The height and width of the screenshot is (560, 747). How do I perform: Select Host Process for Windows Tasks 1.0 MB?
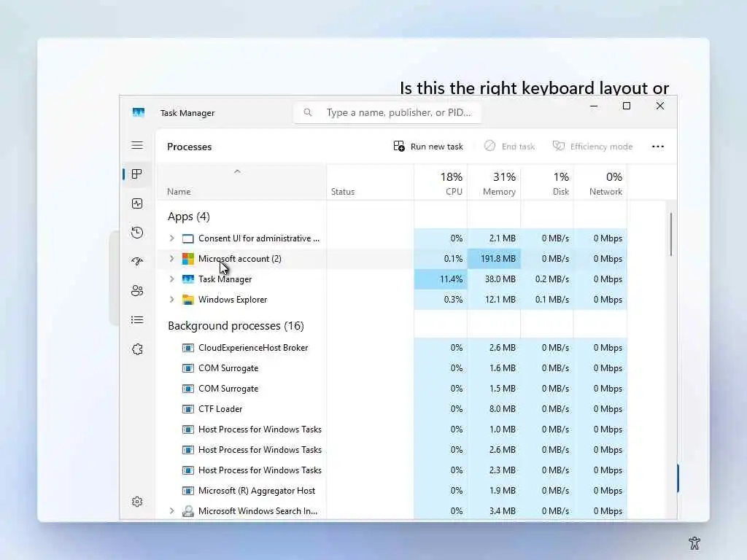click(392, 429)
